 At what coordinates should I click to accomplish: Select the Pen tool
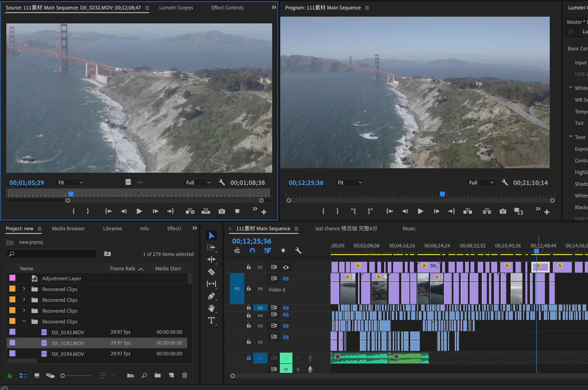211,296
